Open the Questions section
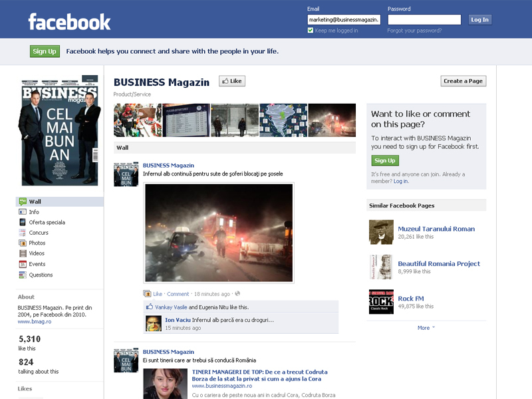This screenshot has width=532, height=399. tap(41, 275)
